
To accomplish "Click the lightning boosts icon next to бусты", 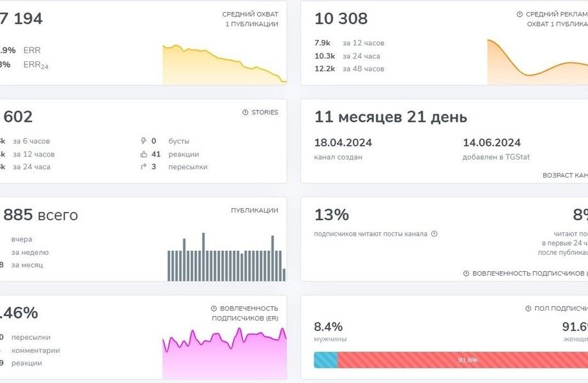I will (x=144, y=141).
